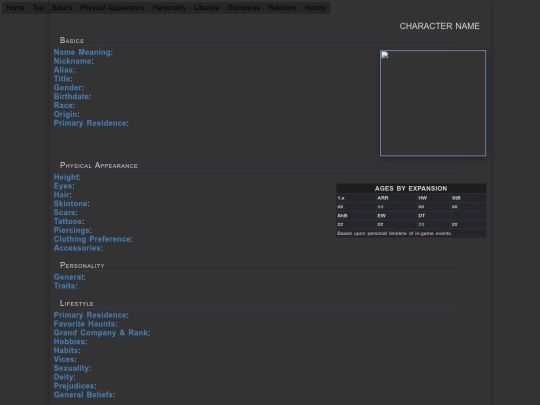
Task: Click the Skintone label
Action: pos(71,204)
